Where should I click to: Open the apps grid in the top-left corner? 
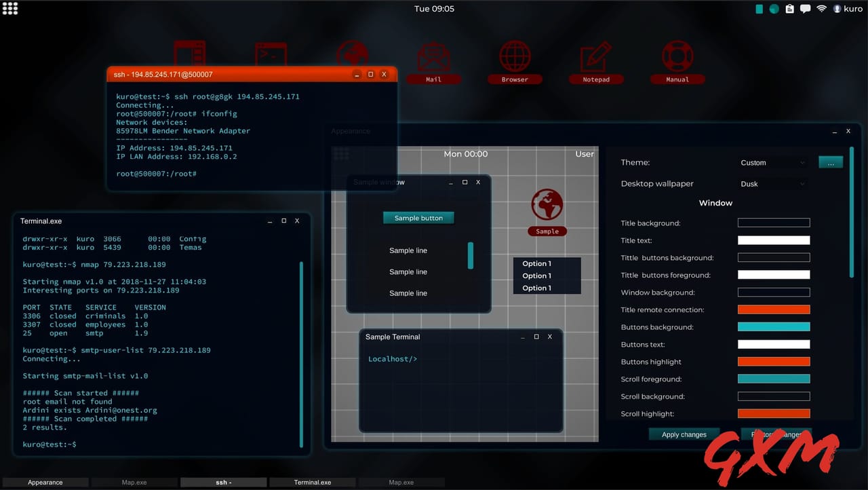click(10, 8)
